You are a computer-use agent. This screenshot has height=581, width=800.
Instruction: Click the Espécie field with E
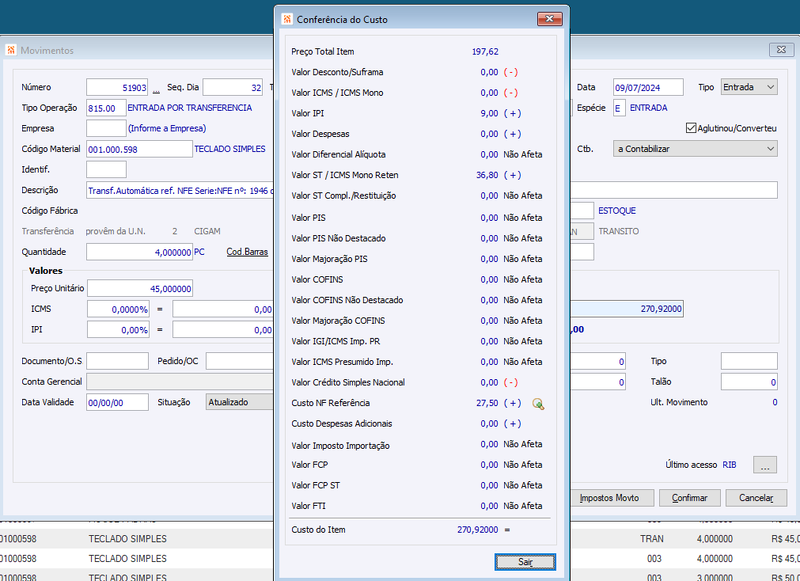619,108
